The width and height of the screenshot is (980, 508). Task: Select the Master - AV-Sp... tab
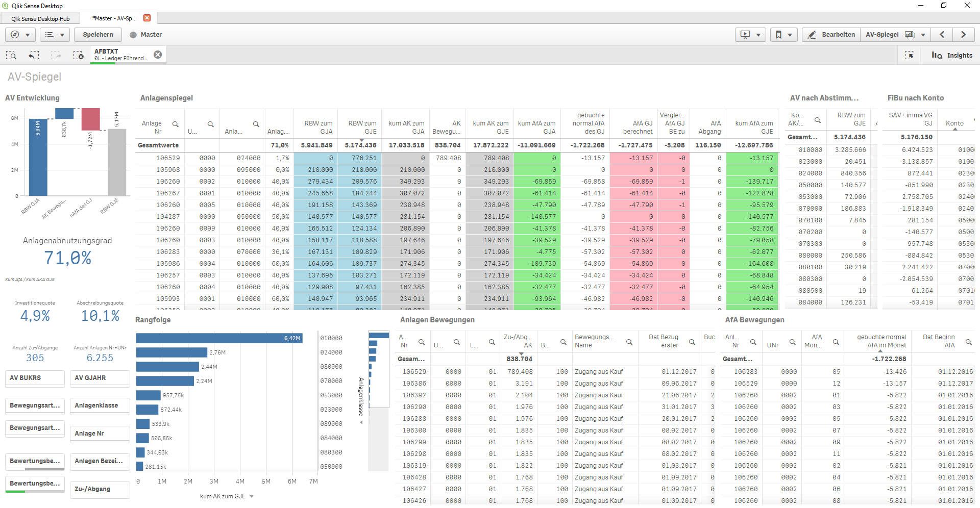[x=114, y=18]
